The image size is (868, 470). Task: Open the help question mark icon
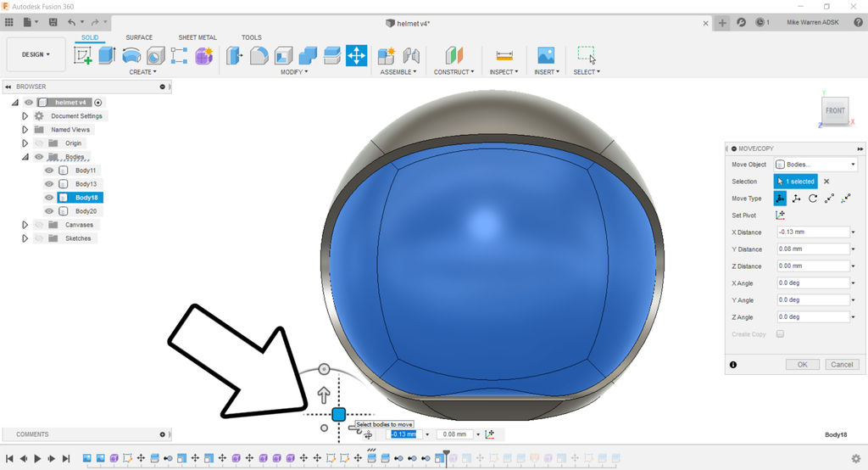pos(858,22)
